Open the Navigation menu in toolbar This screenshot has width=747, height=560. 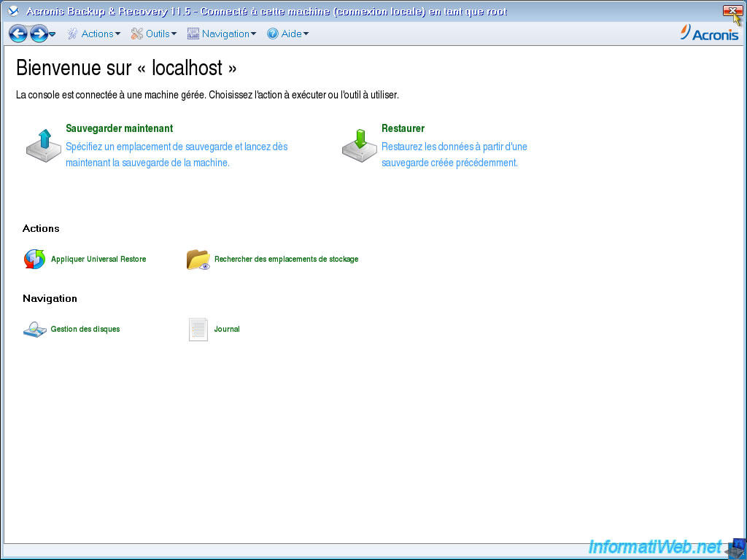222,34
